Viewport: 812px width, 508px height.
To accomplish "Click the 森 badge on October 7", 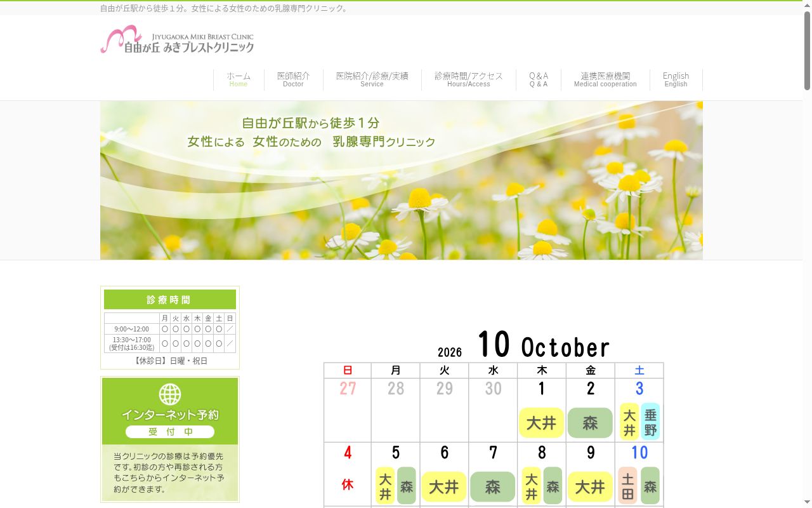I will click(x=493, y=487).
